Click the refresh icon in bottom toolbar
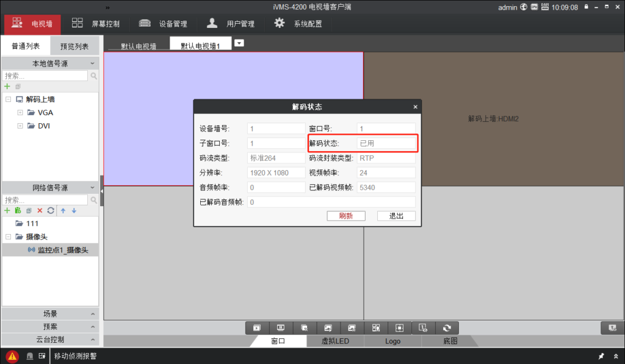 click(x=447, y=328)
